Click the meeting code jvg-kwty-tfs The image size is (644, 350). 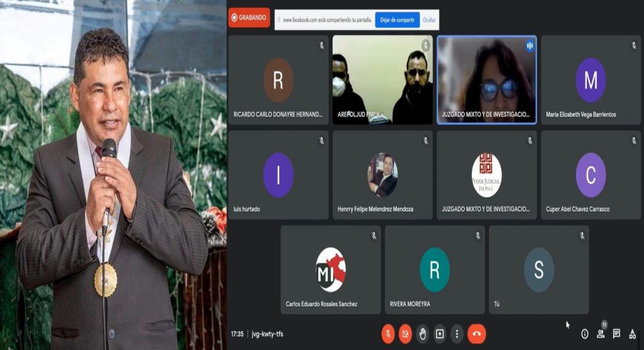point(267,334)
